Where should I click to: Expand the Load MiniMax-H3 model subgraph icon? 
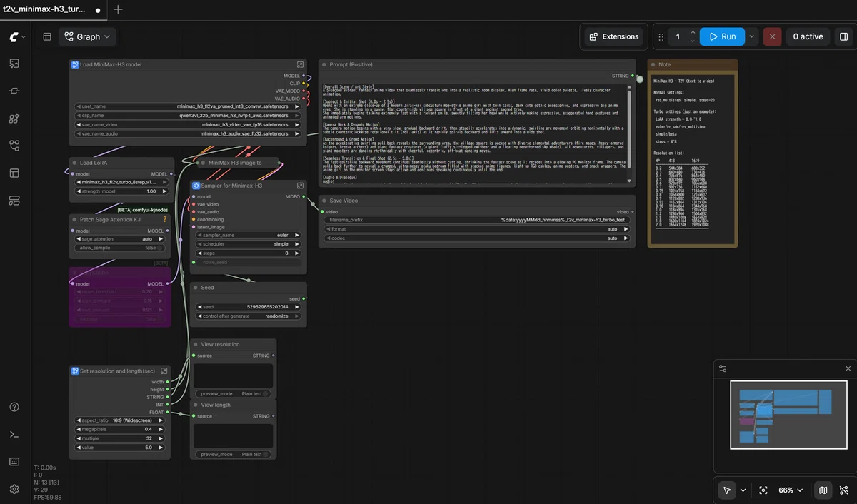301,64
